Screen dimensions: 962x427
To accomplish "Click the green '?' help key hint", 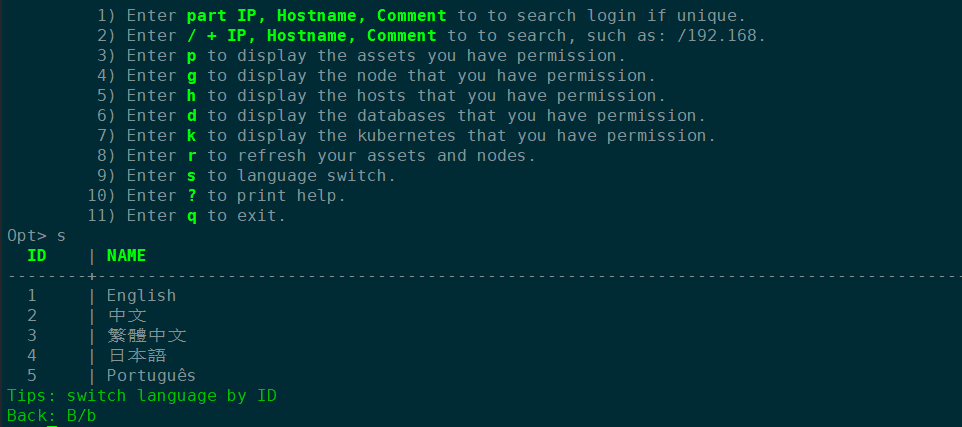I will (x=192, y=196).
